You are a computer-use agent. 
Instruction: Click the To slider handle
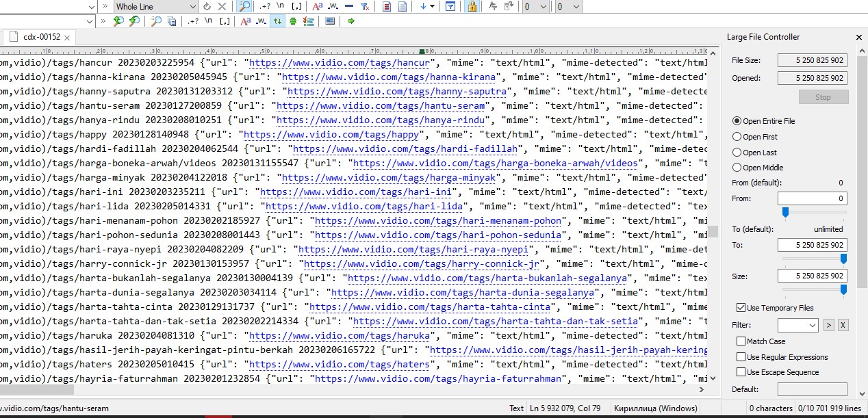click(843, 259)
